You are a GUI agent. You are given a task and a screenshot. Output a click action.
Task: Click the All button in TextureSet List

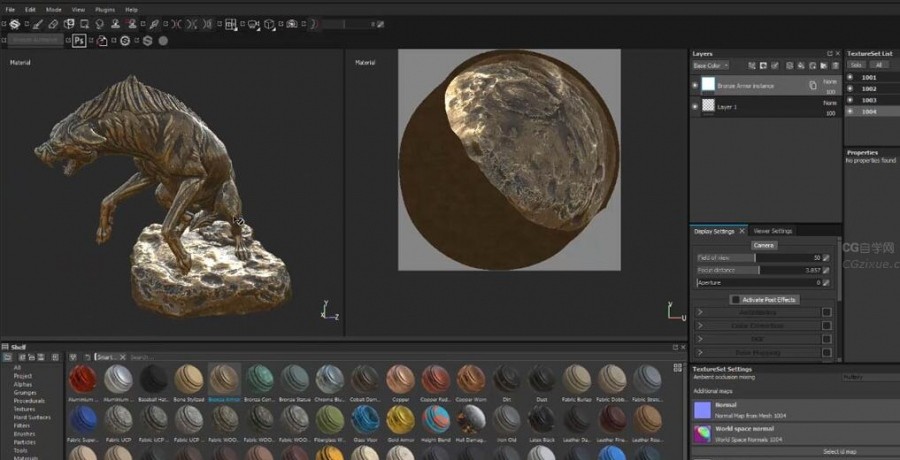pyautogui.click(x=879, y=65)
